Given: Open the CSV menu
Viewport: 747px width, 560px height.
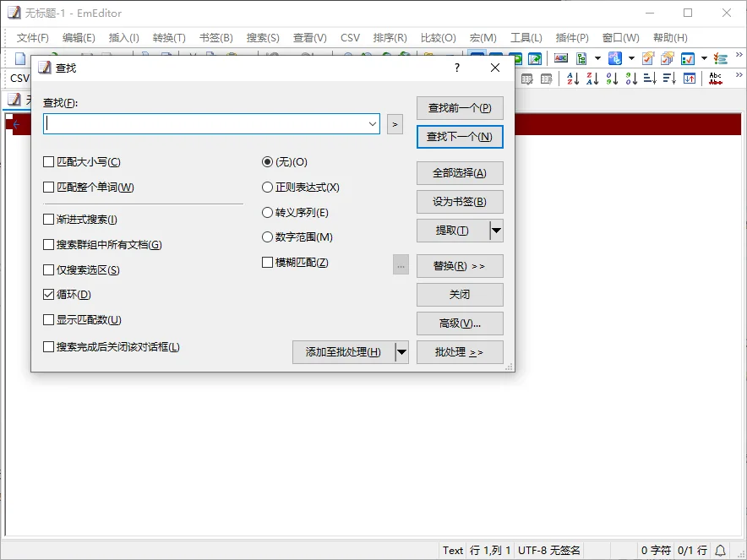Looking at the screenshot, I should coord(350,38).
